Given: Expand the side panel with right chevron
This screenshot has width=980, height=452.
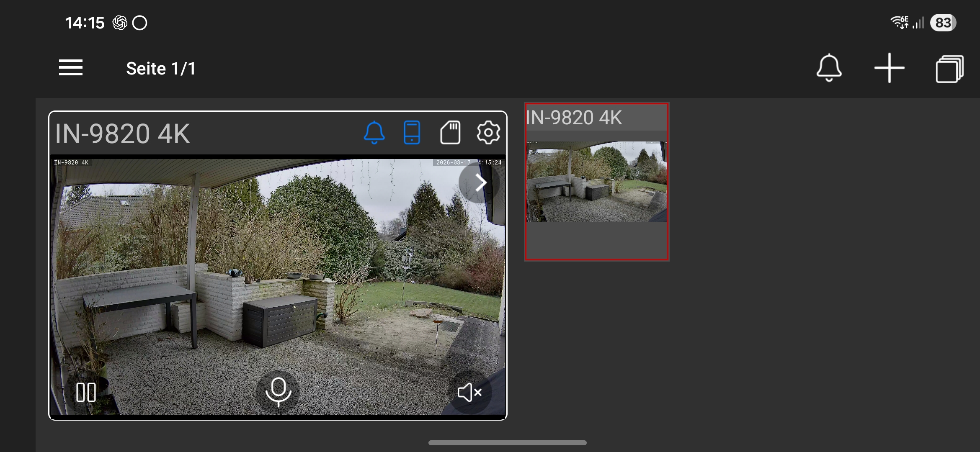Looking at the screenshot, I should 480,182.
